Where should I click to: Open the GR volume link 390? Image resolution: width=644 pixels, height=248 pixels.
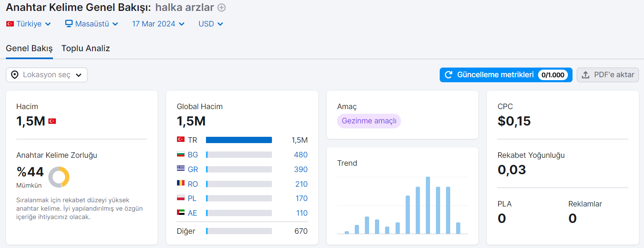[301, 170]
